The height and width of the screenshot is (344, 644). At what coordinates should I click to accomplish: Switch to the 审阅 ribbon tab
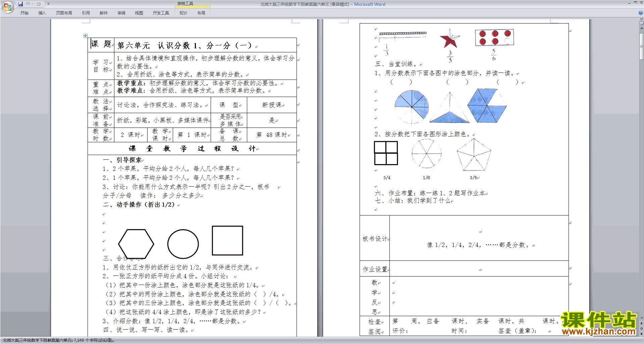pyautogui.click(x=121, y=13)
